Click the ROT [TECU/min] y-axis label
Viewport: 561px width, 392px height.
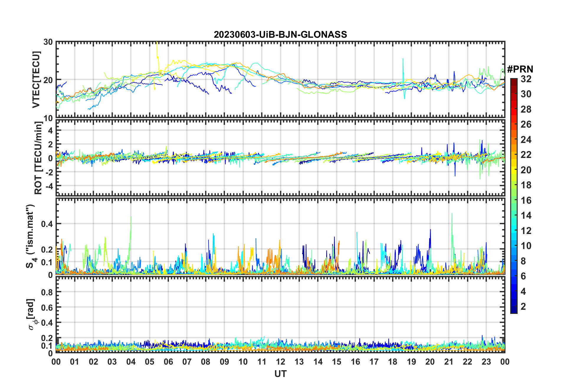[38, 158]
